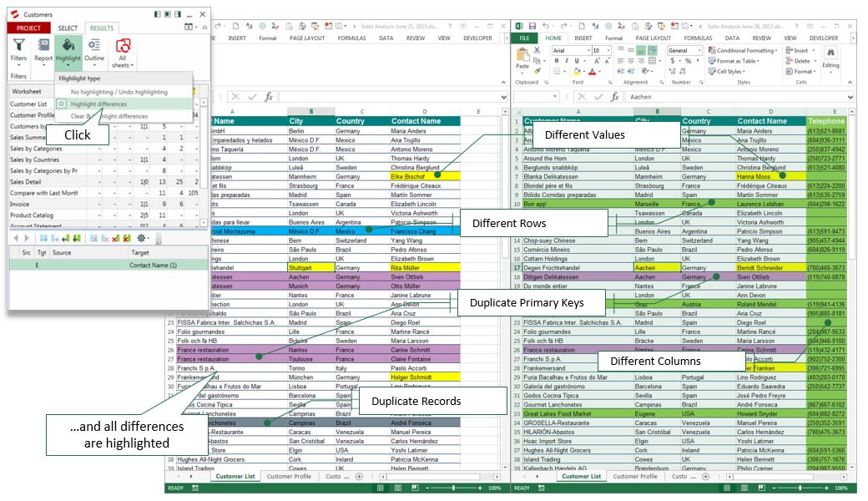Go to next difference with right arrow
868x501 pixels.
pyautogui.click(x=27, y=239)
